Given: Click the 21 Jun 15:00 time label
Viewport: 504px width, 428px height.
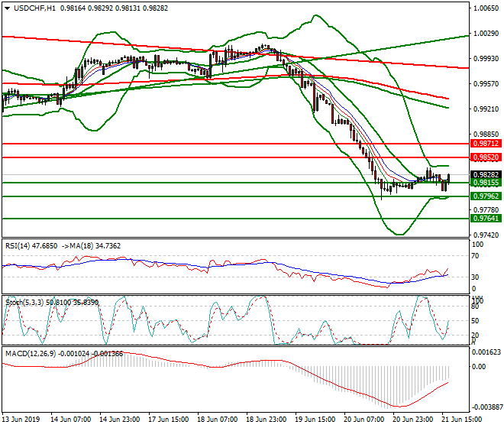Looking at the screenshot, I should (x=461, y=420).
